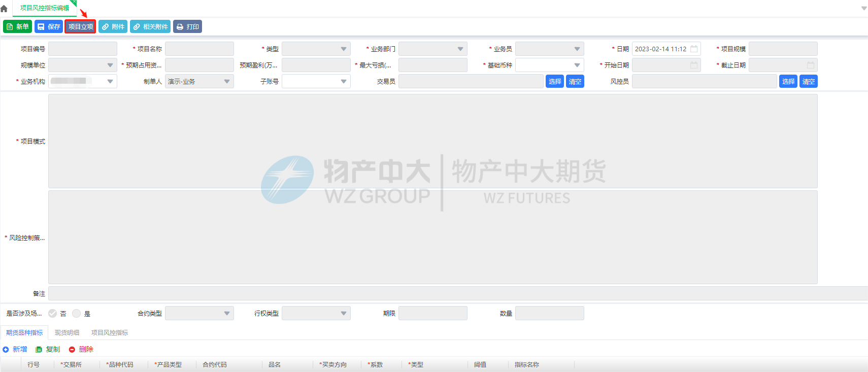Expand the 制单人 dropdown
This screenshot has width=868, height=372.
pyautogui.click(x=199, y=81)
